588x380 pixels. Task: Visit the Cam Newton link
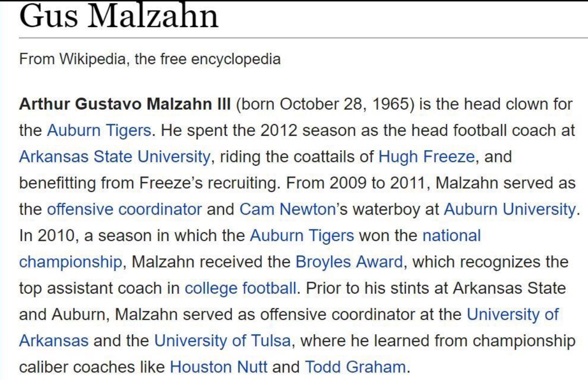tap(288, 209)
